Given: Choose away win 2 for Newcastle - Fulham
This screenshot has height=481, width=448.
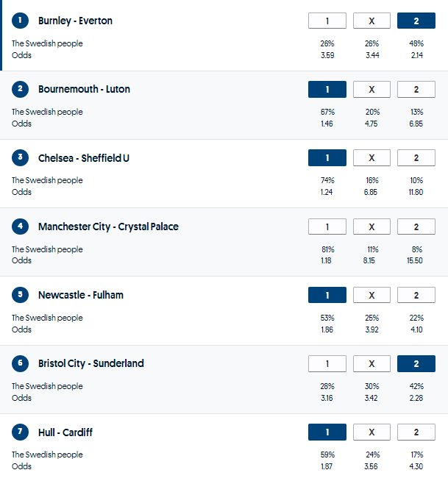Looking at the screenshot, I should click(416, 295).
